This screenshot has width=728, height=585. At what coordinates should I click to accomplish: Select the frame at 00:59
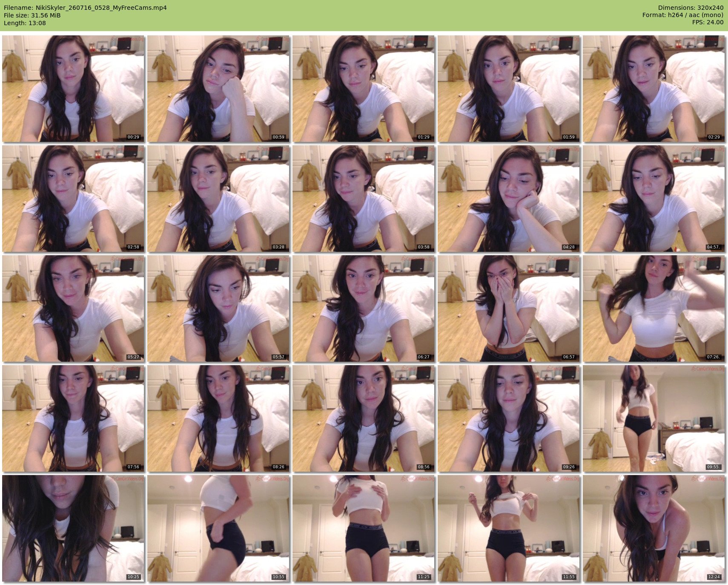[x=218, y=89]
